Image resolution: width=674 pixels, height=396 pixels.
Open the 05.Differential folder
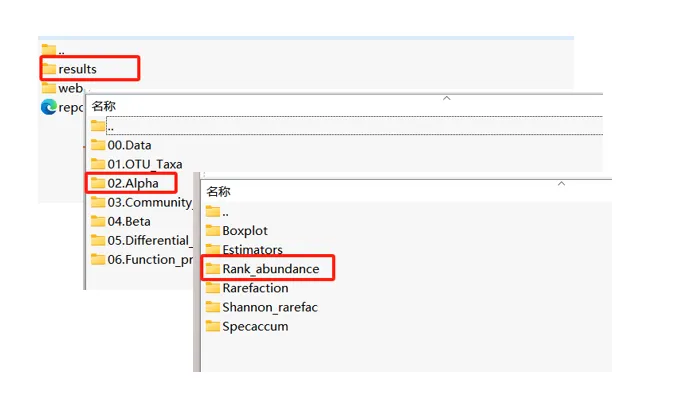141,240
